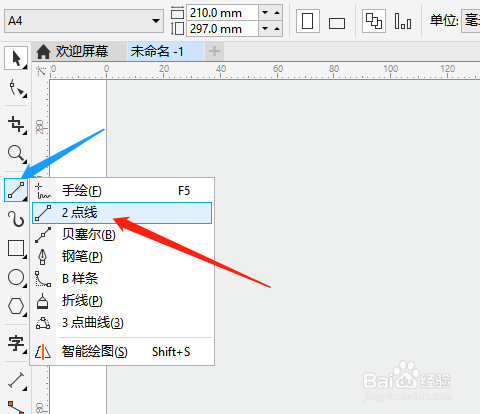The height and width of the screenshot is (414, 480).
Task: Select the Parallel Dimension tool
Action: pyautogui.click(x=16, y=380)
